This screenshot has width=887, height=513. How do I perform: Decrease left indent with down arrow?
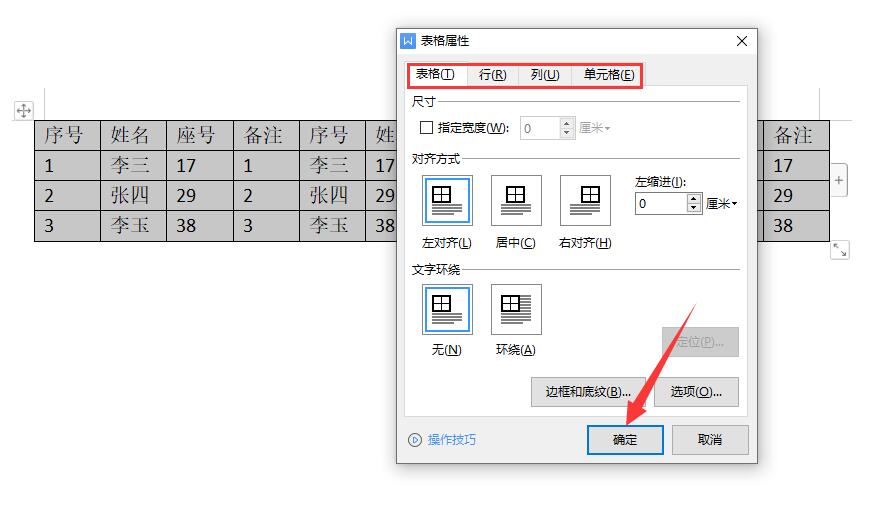coord(695,209)
